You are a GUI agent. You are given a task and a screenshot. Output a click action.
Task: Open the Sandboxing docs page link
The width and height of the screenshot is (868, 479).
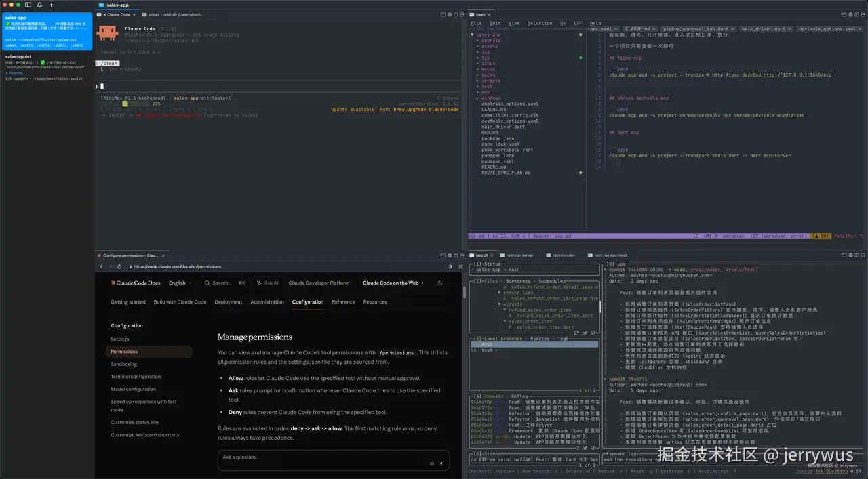(x=124, y=364)
